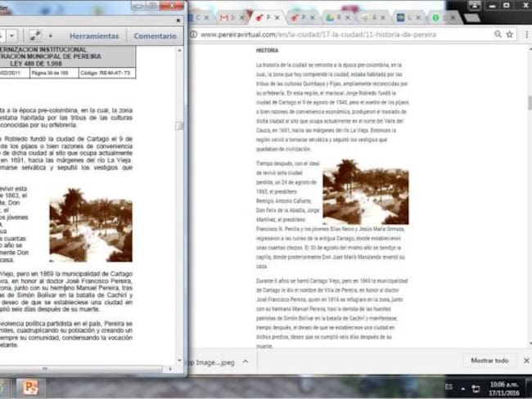Click the ES language indicator in taskbar

(449, 387)
